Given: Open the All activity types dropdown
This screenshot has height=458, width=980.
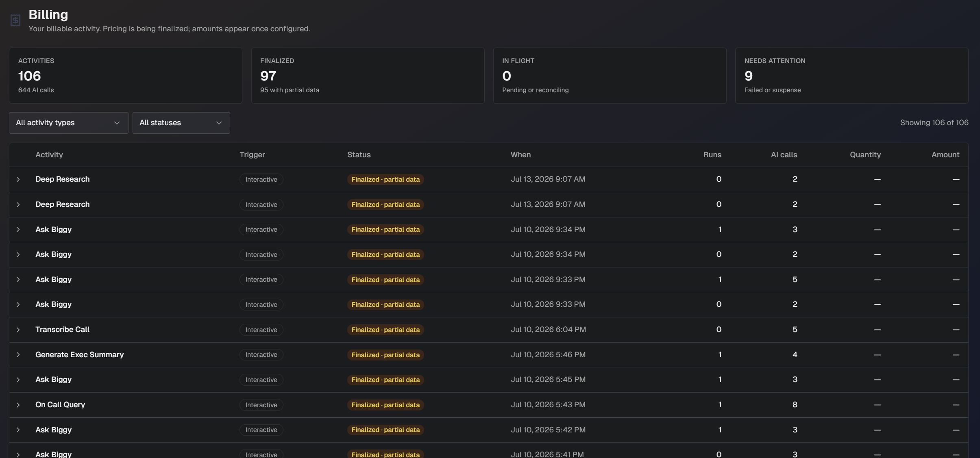Looking at the screenshot, I should 68,123.
